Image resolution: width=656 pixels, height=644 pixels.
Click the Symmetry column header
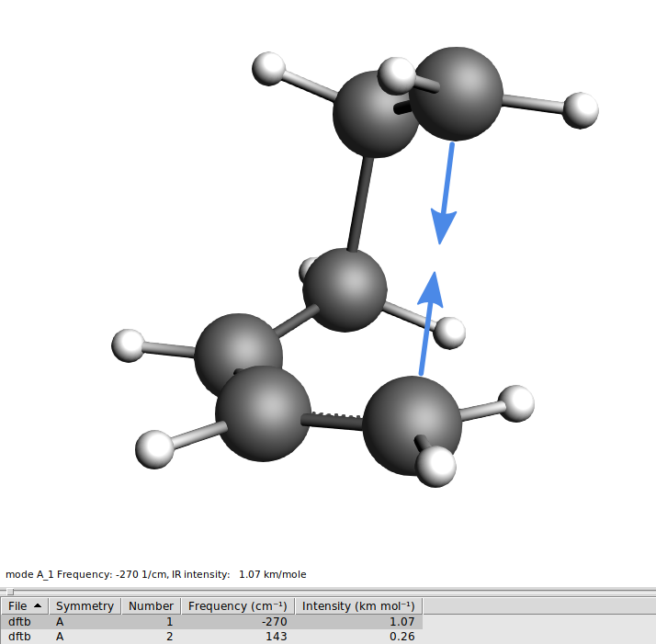[85, 606]
